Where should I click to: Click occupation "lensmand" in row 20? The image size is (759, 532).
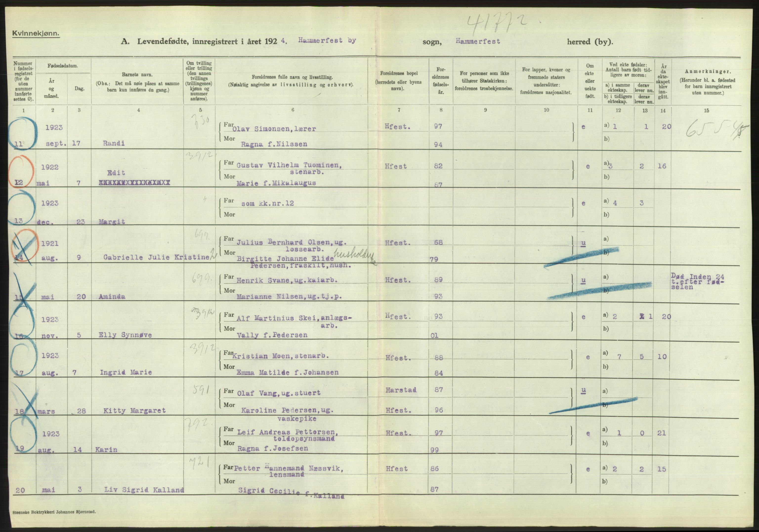click(x=287, y=474)
